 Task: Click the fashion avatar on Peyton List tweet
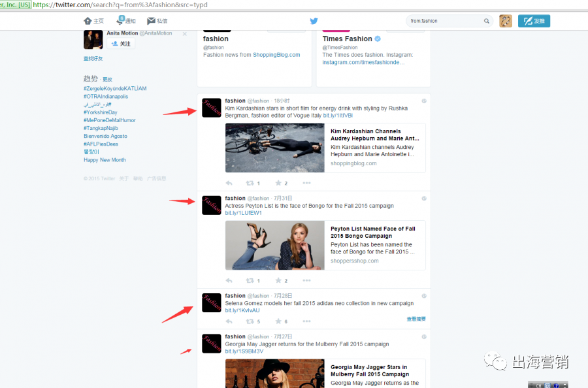(212, 205)
